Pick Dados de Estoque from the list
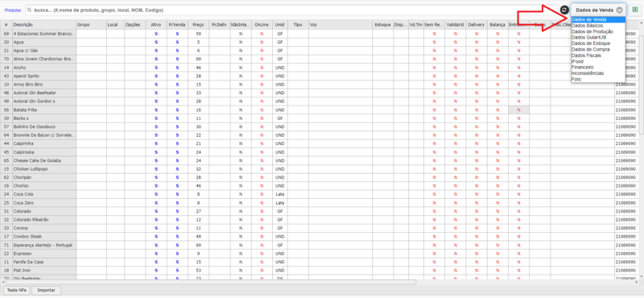The width and height of the screenshot is (644, 298). click(x=598, y=43)
